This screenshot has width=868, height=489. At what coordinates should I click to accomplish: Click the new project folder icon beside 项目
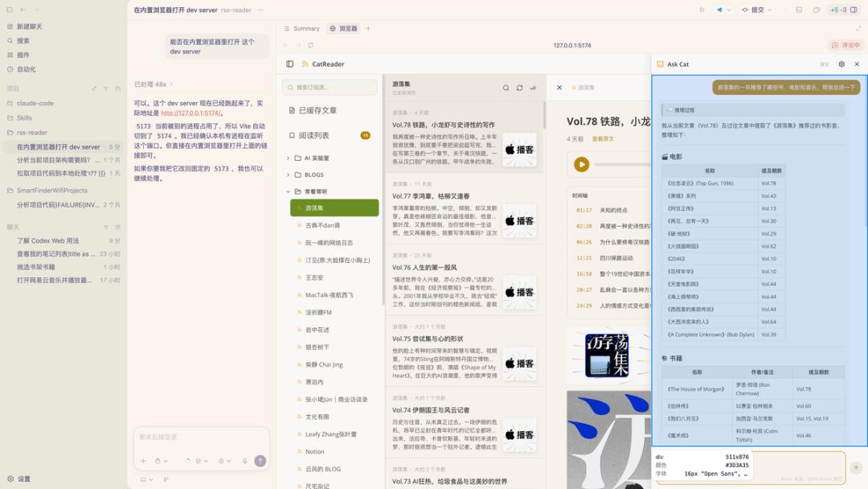(118, 88)
